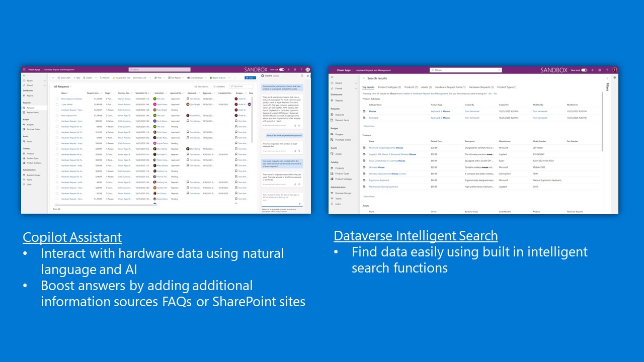Click Show Chart in the left command bar
Image resolution: width=644 pixels, height=362 pixels.
(x=63, y=78)
